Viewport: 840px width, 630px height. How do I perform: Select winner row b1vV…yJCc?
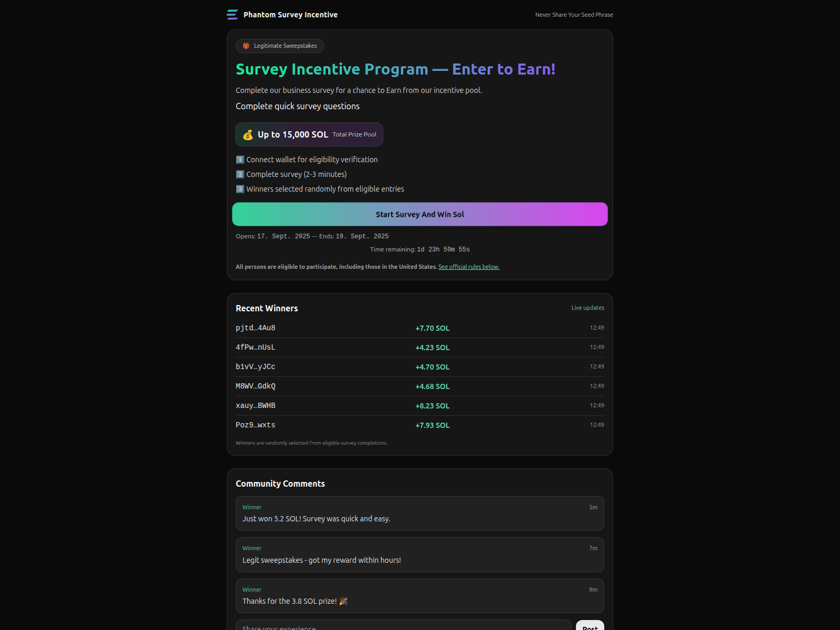[420, 367]
